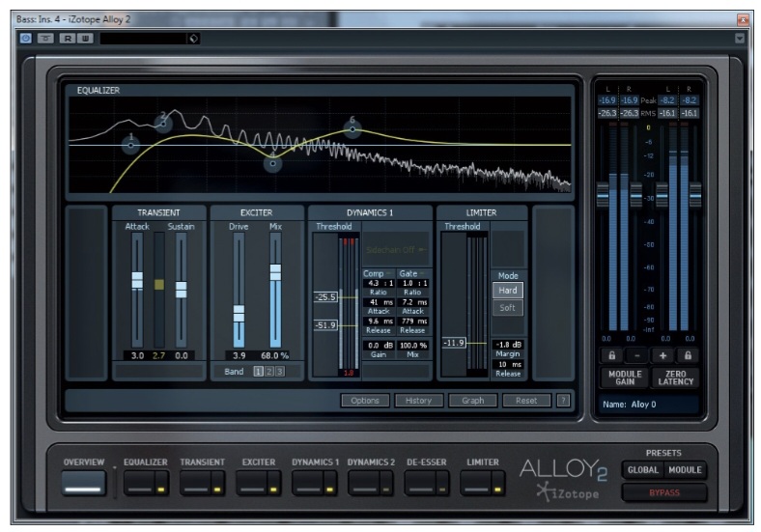Click the Graph button
The height and width of the screenshot is (532, 761).
[x=472, y=401]
